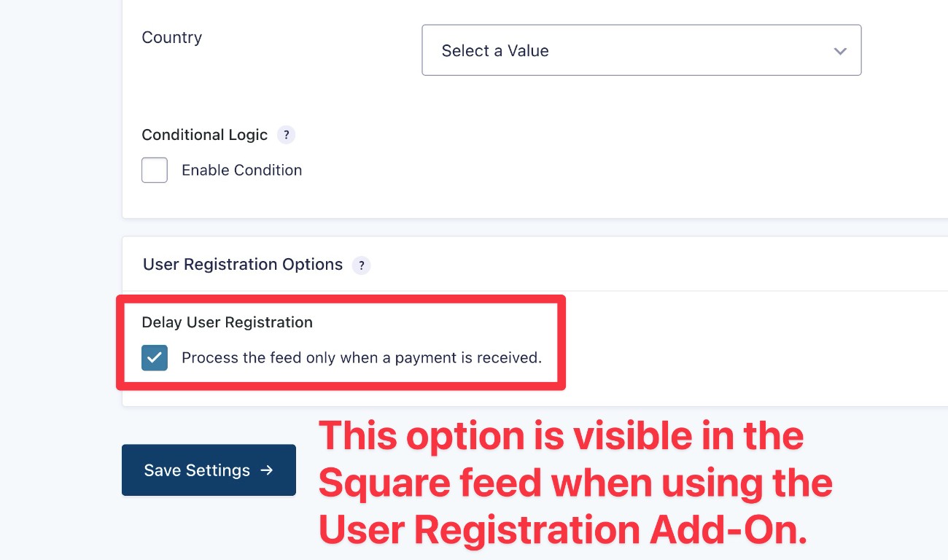The width and height of the screenshot is (948, 560).
Task: Click the question mark next to User Registration Options
Action: (x=361, y=265)
